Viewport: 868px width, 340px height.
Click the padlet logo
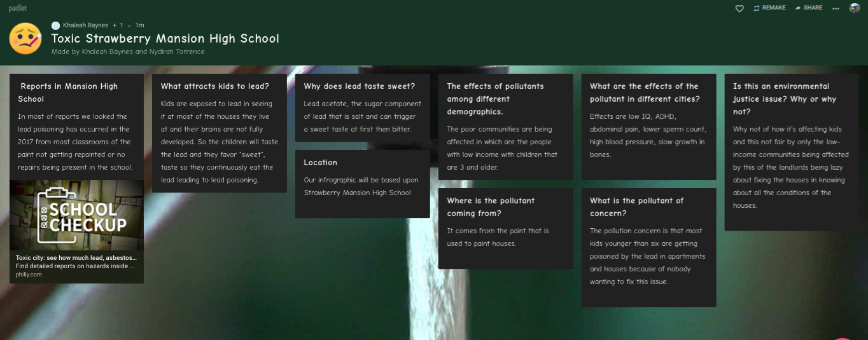pos(17,8)
